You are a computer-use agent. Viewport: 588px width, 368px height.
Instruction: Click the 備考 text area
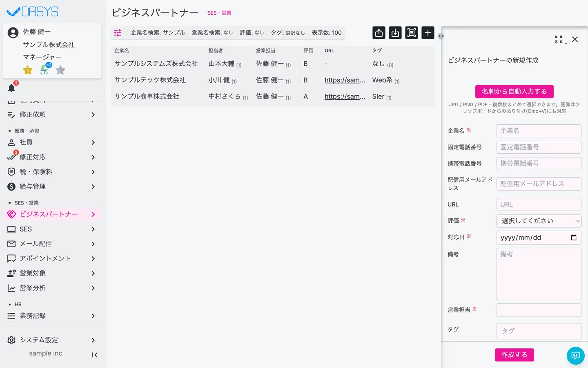pos(539,274)
